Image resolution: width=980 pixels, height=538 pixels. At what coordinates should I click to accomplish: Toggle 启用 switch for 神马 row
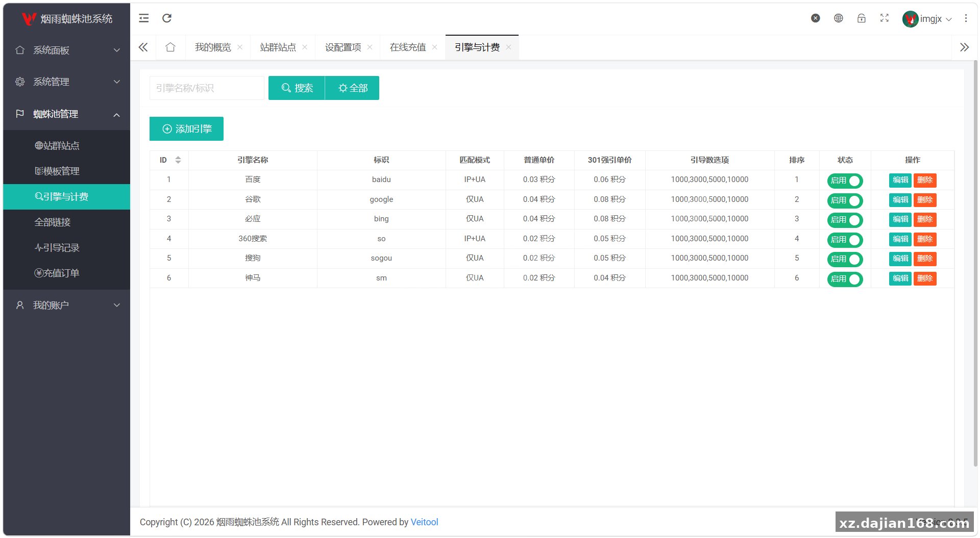pos(845,279)
